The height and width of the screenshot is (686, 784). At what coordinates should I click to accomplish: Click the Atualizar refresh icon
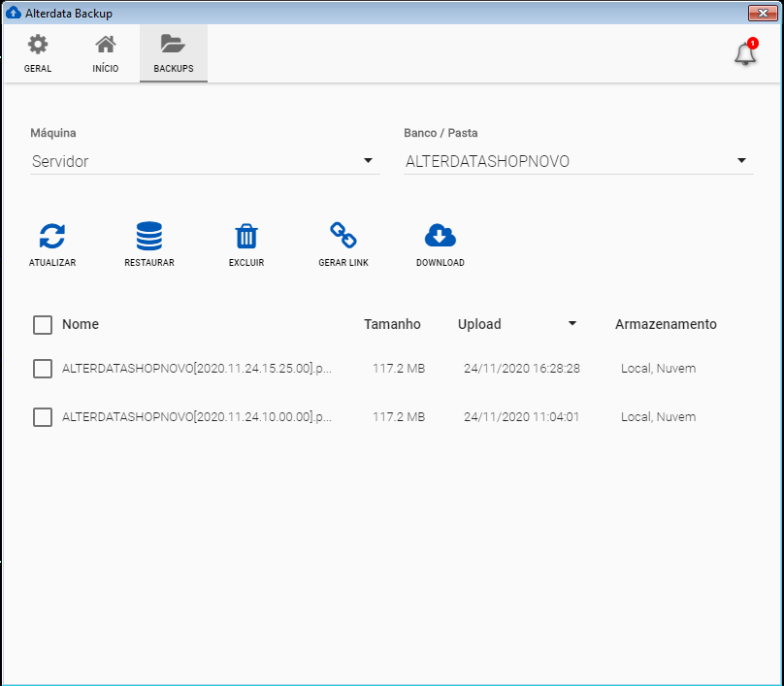pyautogui.click(x=52, y=236)
